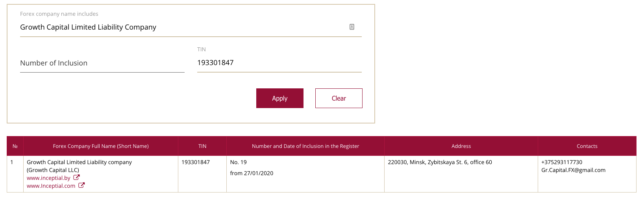Click the Address column header
644x200 pixels.
pyautogui.click(x=461, y=146)
